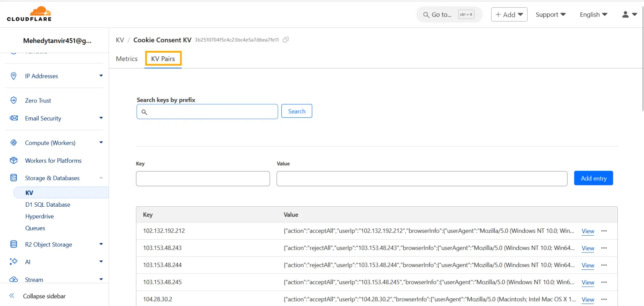644x306 pixels.
Task: Click the Storage & Databases icon
Action: [14, 178]
